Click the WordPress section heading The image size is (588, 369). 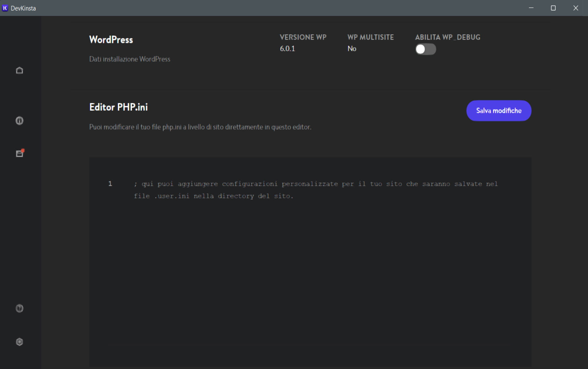111,40
